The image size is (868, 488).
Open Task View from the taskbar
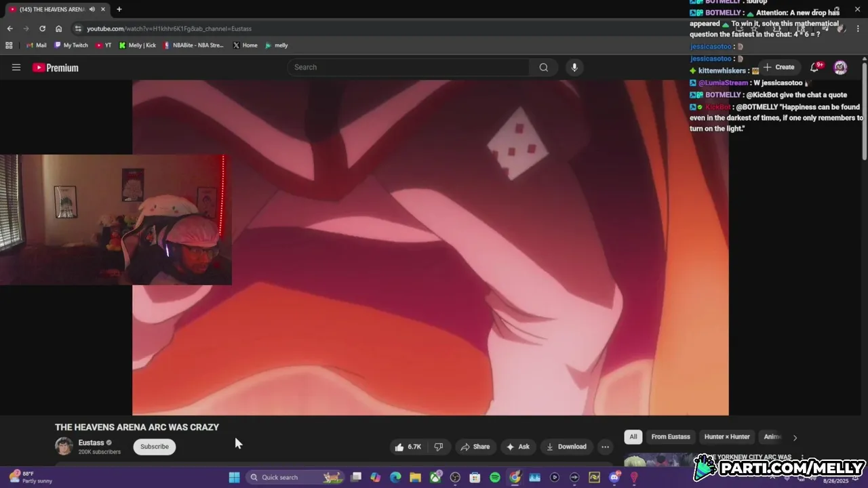(356, 477)
